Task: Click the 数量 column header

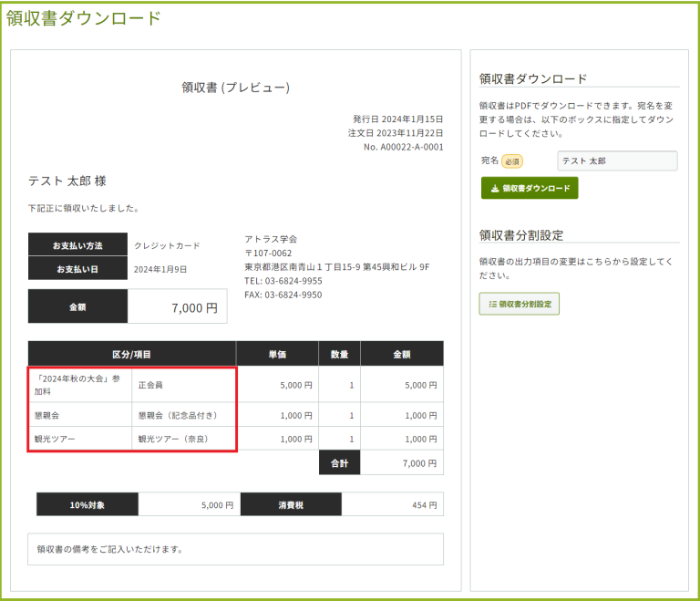Action: click(x=339, y=354)
